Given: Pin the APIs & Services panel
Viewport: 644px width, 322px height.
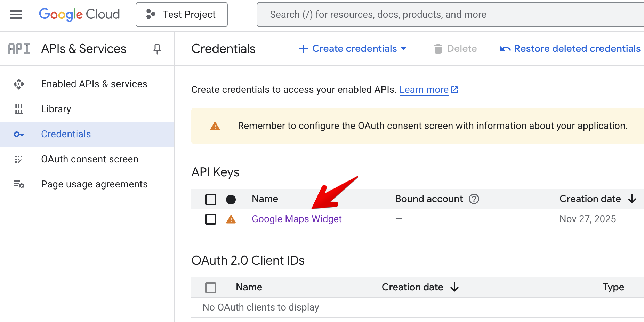Looking at the screenshot, I should (157, 49).
